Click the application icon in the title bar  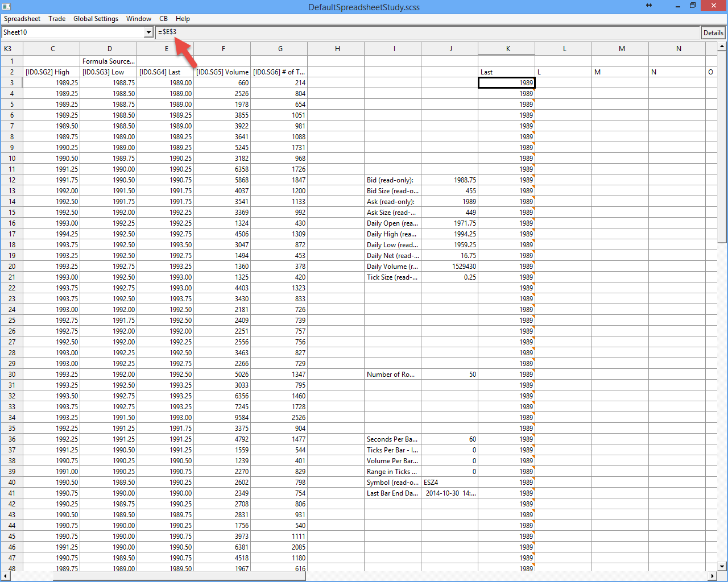pyautogui.click(x=6, y=6)
